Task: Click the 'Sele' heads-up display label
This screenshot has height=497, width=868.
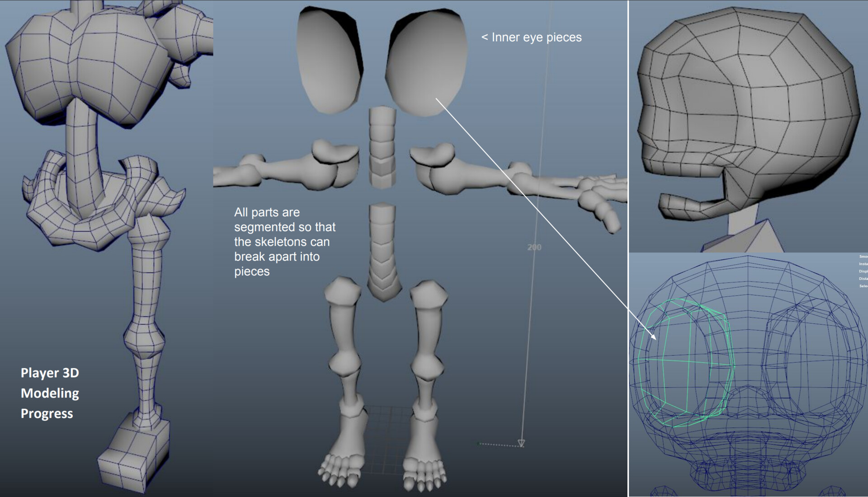Action: coord(863,286)
